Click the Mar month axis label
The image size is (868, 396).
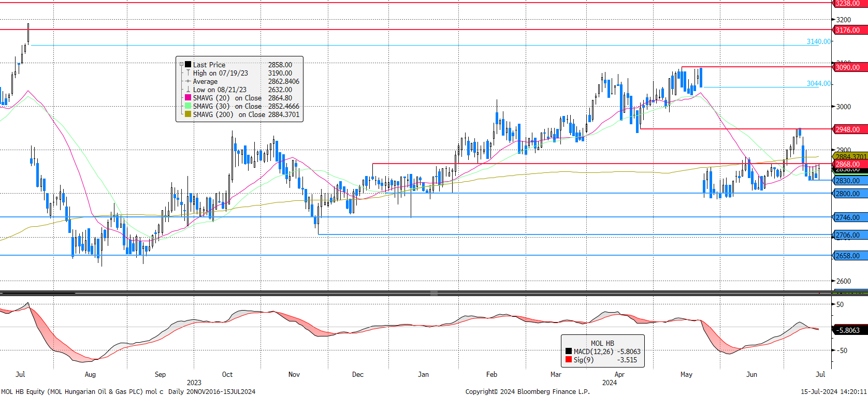556,374
